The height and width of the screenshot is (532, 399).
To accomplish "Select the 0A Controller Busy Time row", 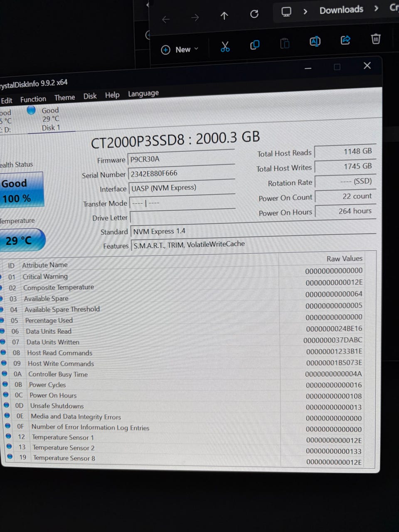I will [x=183, y=374].
